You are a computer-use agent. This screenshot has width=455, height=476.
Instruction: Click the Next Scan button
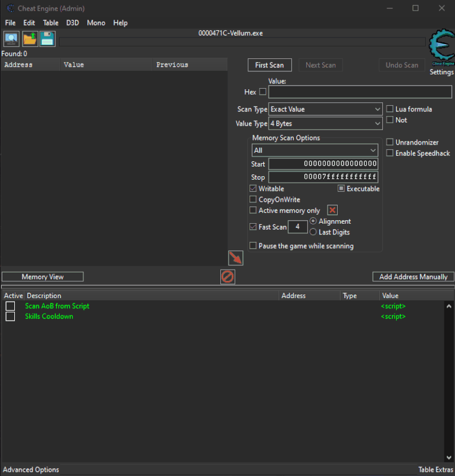click(320, 65)
